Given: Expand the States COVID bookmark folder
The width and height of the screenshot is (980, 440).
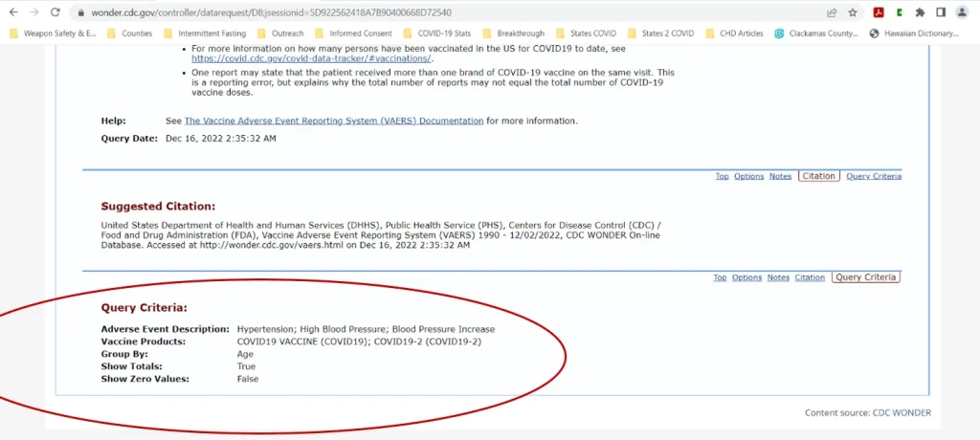Looking at the screenshot, I should pos(584,33).
